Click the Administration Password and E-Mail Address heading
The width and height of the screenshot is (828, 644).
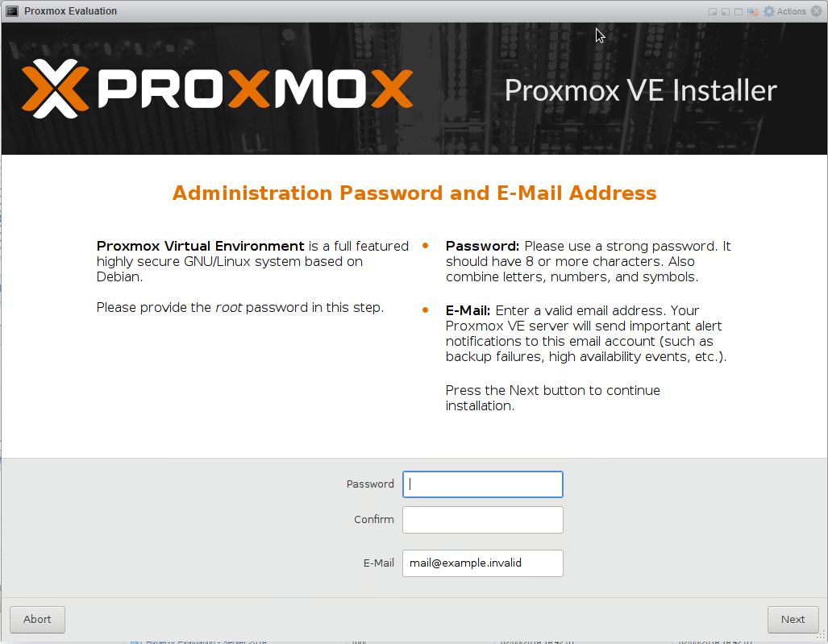[x=414, y=193]
